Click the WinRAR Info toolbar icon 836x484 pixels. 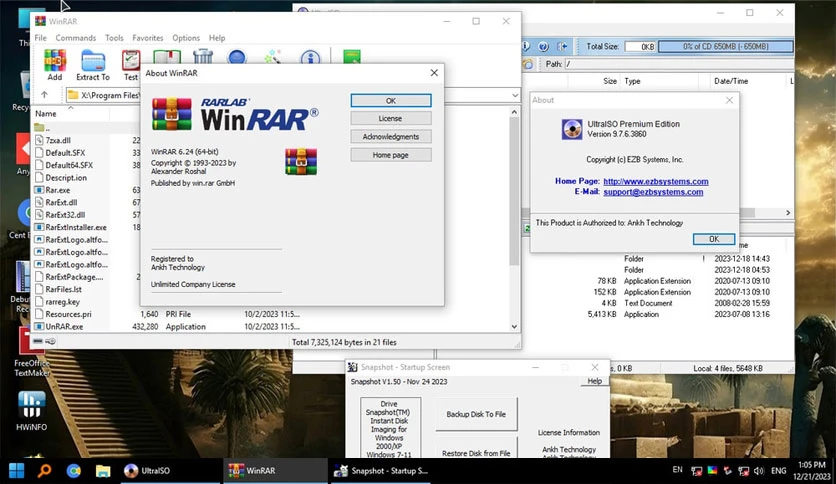point(309,60)
